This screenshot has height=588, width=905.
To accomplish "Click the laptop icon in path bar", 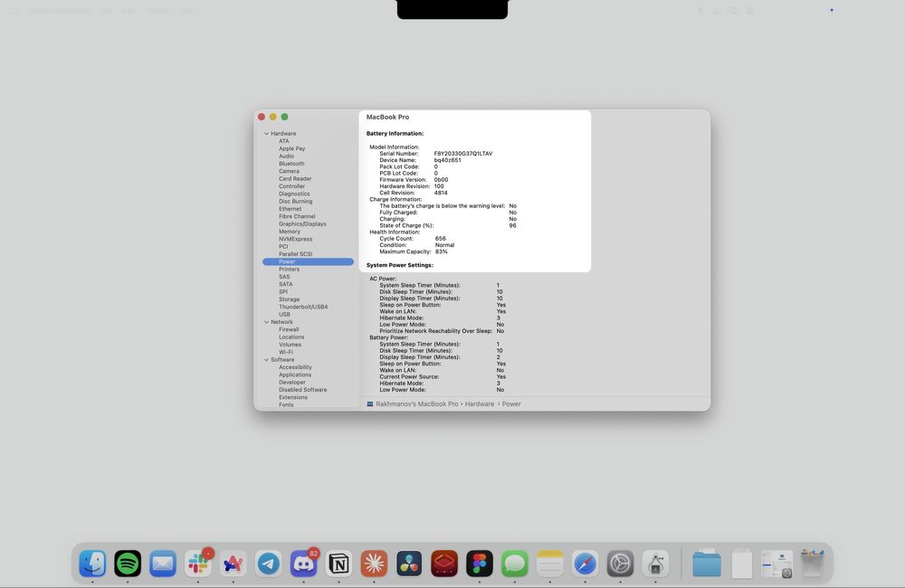I will click(370, 404).
